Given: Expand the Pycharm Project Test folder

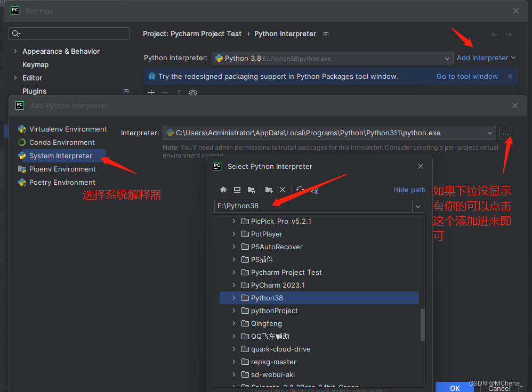Looking at the screenshot, I should tap(234, 272).
